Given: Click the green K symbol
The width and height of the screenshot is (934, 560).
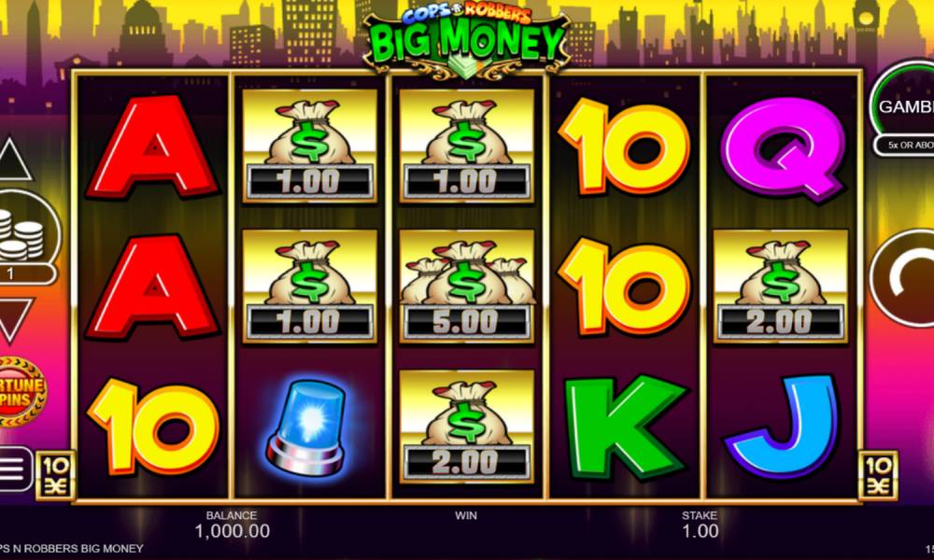Looking at the screenshot, I should coord(626,427).
